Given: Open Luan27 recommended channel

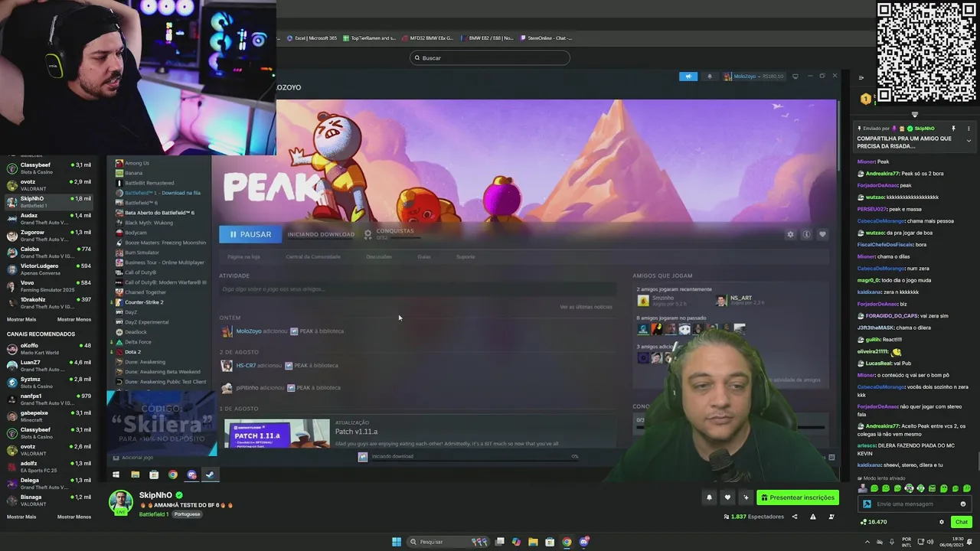Looking at the screenshot, I should tap(49, 366).
